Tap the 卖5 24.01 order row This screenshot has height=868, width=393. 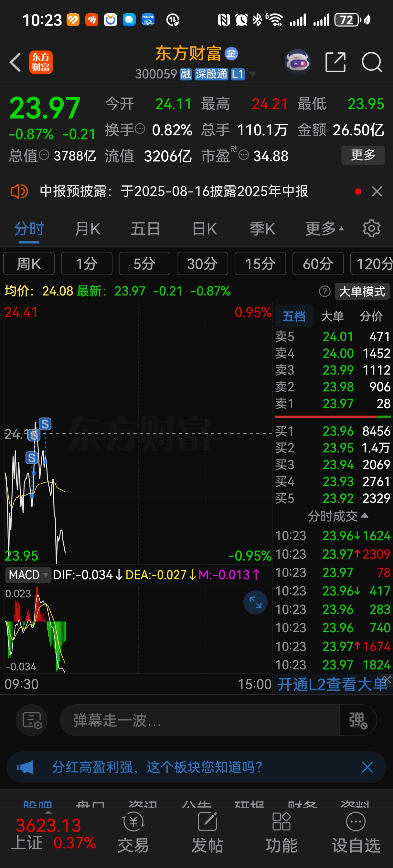333,336
